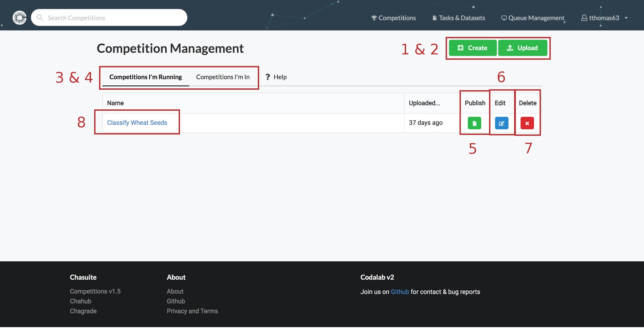The height and width of the screenshot is (328, 644).
Task: Open the Chahub footer link
Action: click(x=80, y=301)
